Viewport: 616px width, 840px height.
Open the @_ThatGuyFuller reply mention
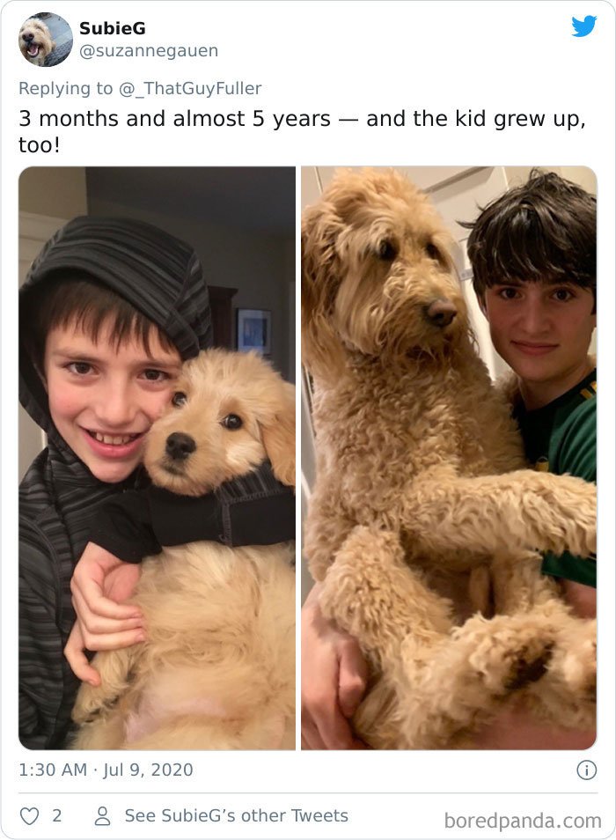[x=190, y=88]
